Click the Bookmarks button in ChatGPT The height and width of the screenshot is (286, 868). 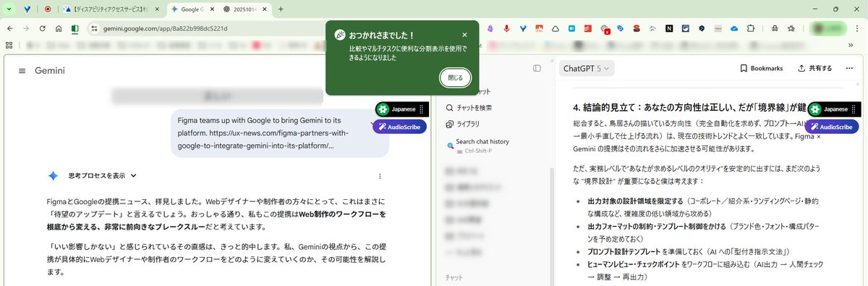[761, 68]
